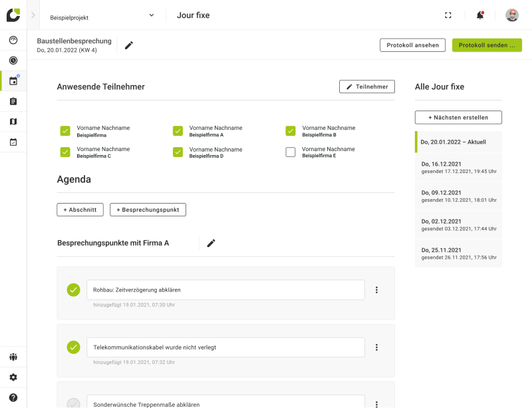Click the Nächsten erstellen button
Screen dimensions: 532x408
pyautogui.click(x=458, y=118)
